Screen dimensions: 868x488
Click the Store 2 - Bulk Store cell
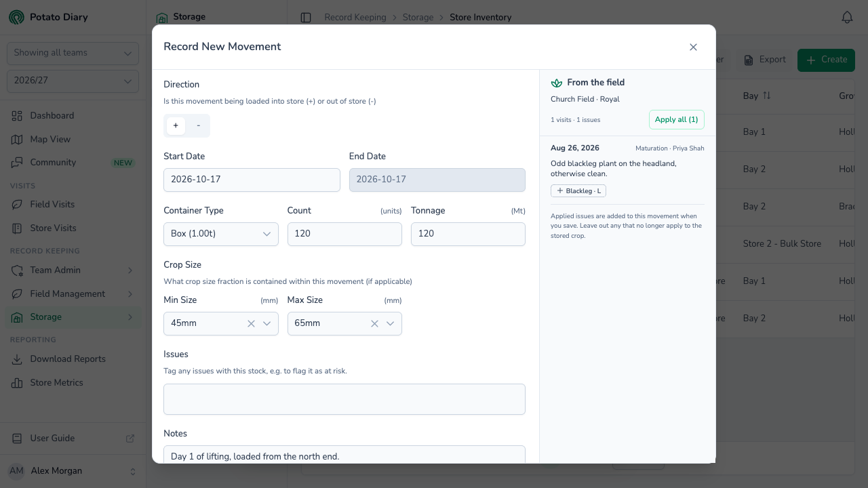click(782, 244)
